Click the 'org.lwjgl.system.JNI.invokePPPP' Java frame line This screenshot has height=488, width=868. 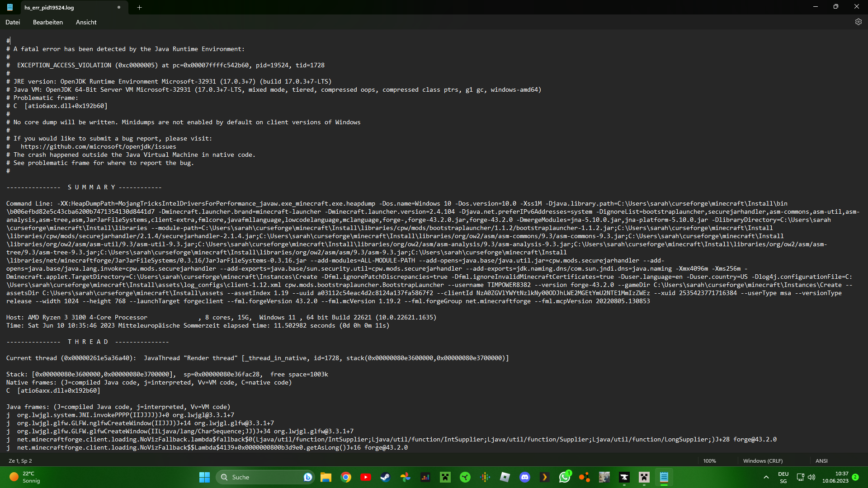pos(120,415)
